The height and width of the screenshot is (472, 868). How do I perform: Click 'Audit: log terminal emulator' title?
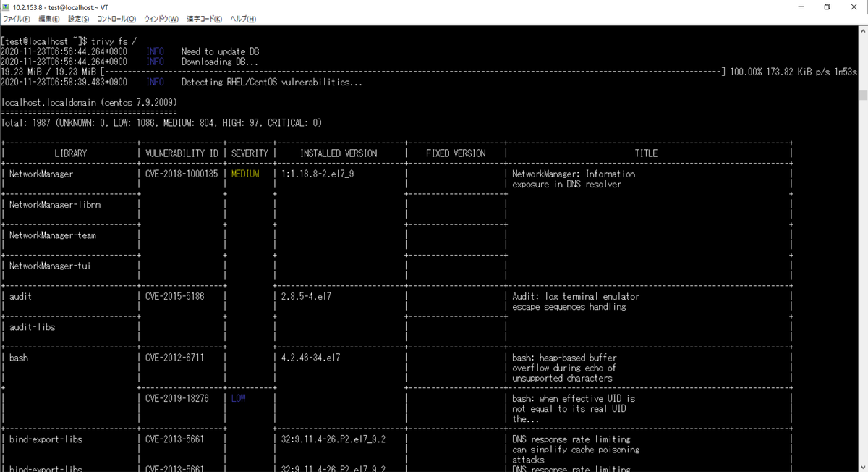click(576, 296)
